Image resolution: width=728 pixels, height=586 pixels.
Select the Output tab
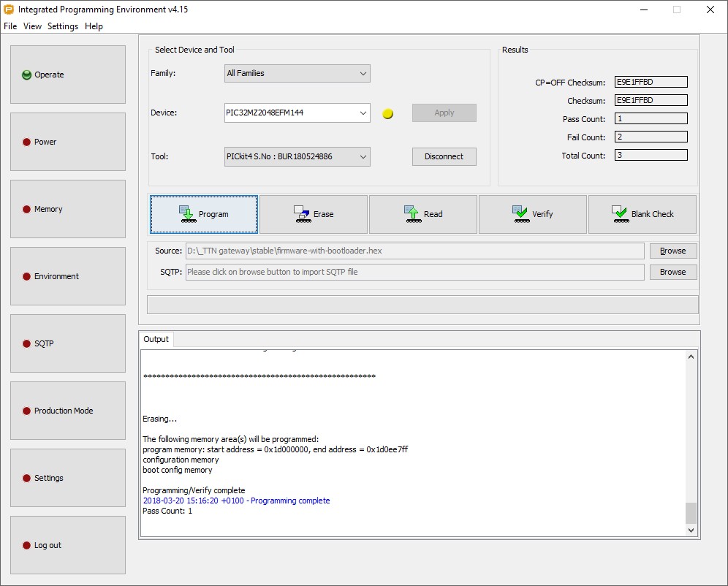(x=156, y=339)
